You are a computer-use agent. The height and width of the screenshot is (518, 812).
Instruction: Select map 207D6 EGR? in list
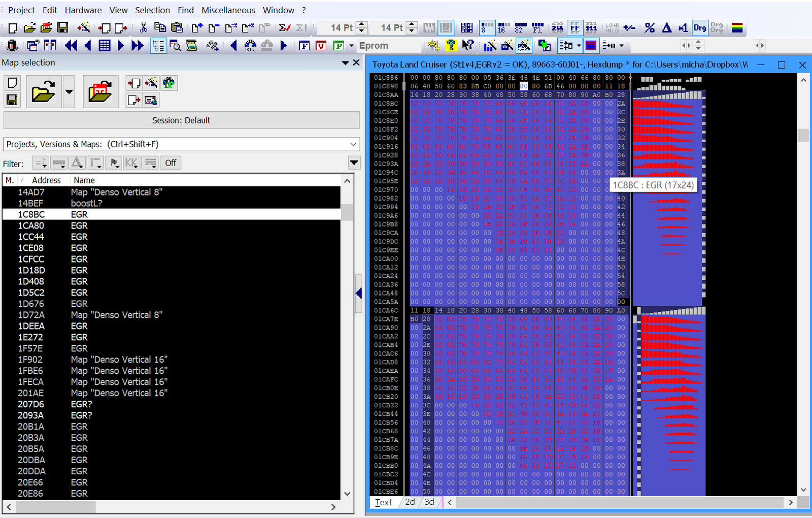(172, 404)
